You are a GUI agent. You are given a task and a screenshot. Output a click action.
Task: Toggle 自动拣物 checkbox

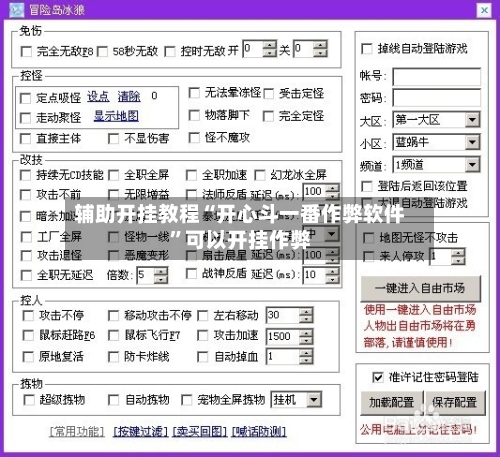coord(113,400)
